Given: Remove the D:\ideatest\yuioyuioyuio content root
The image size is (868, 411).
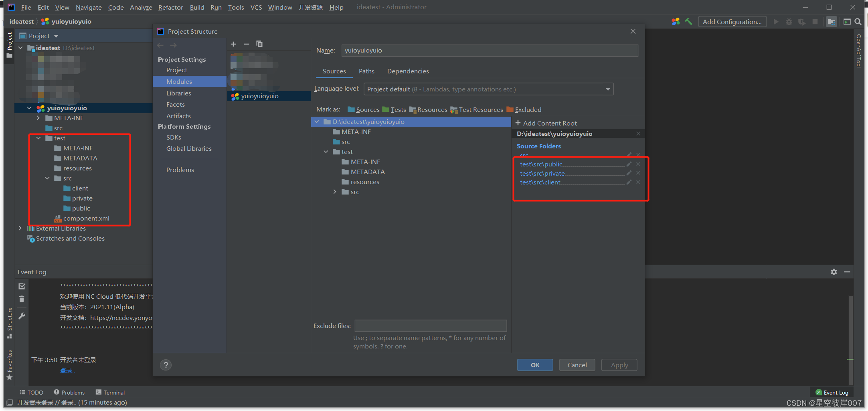Looking at the screenshot, I should point(638,134).
